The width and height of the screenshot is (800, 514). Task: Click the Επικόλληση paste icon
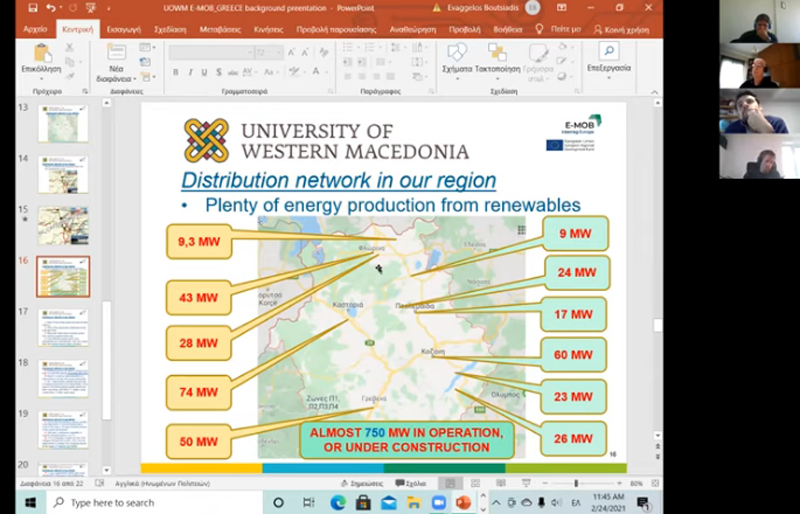click(41, 53)
